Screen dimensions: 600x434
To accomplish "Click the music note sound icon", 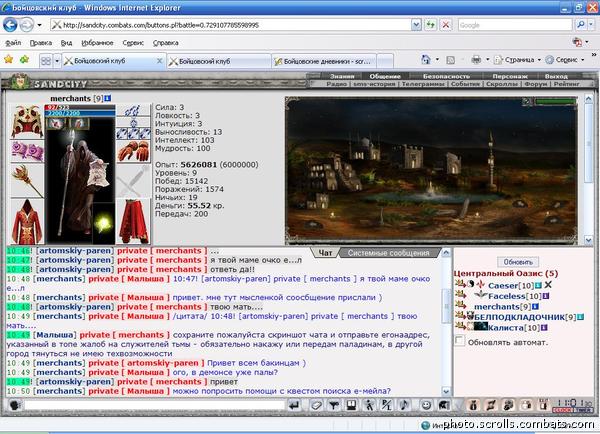I will pyautogui.click(x=404, y=405).
